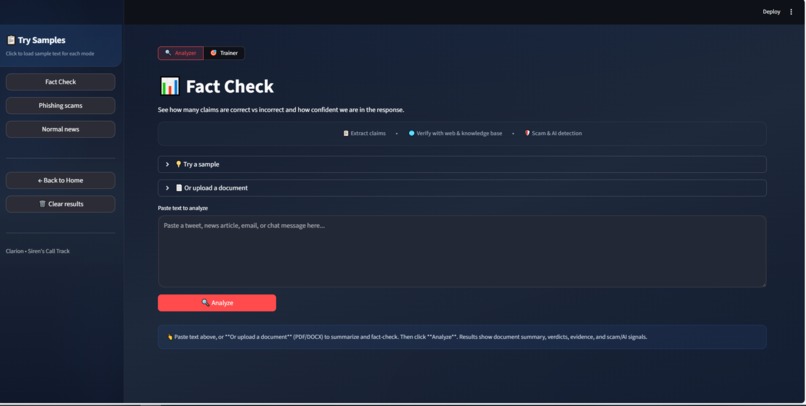
Task: Load the Normal news sample
Action: 61,129
